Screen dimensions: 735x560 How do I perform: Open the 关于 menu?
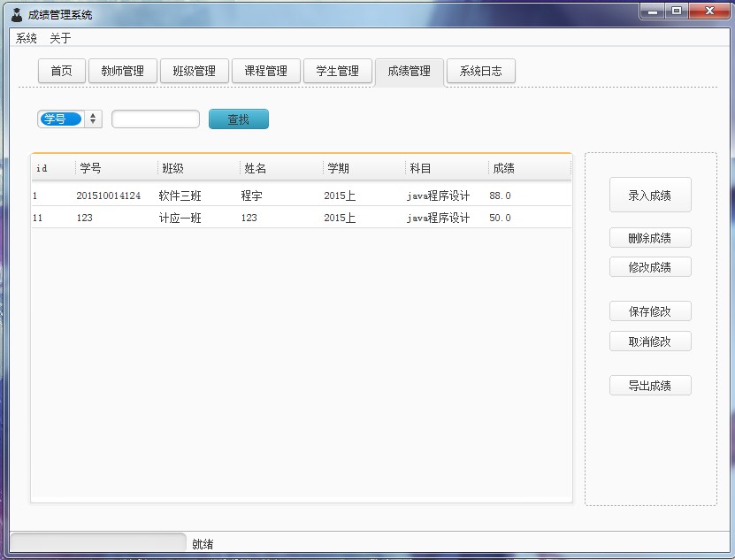(x=60, y=38)
